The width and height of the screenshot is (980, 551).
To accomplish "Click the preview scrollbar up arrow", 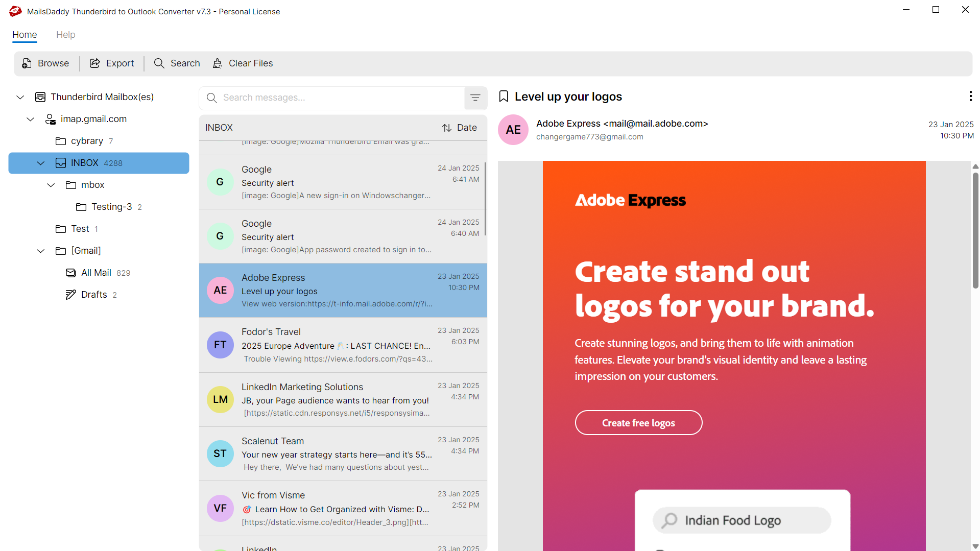I will coord(975,166).
